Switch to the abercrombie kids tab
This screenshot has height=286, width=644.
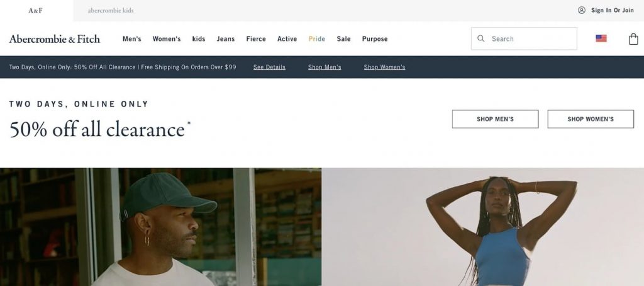tap(111, 10)
